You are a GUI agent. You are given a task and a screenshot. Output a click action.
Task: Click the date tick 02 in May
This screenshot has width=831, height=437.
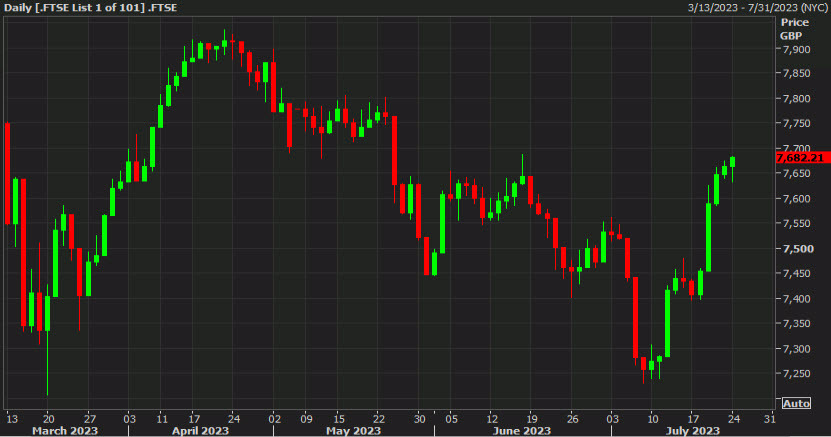click(274, 419)
